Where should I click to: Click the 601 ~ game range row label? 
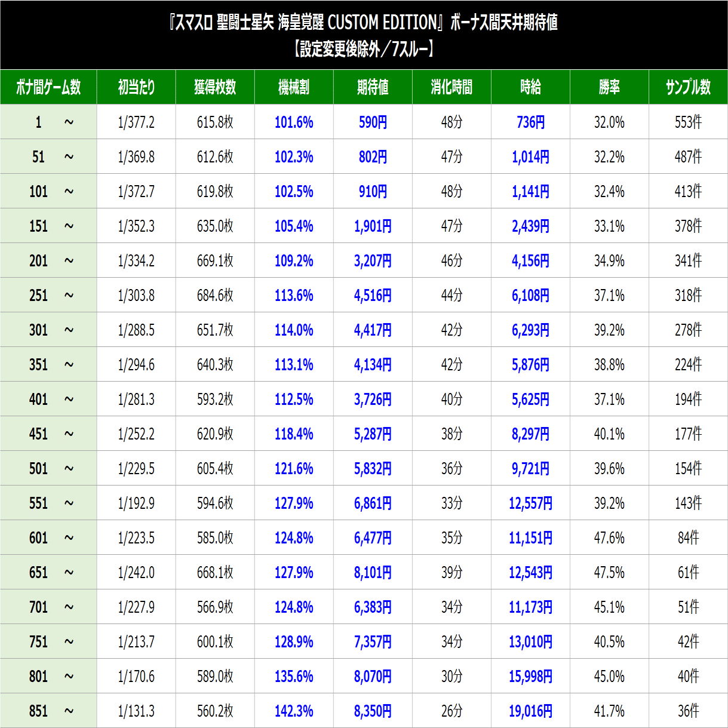click(x=48, y=537)
